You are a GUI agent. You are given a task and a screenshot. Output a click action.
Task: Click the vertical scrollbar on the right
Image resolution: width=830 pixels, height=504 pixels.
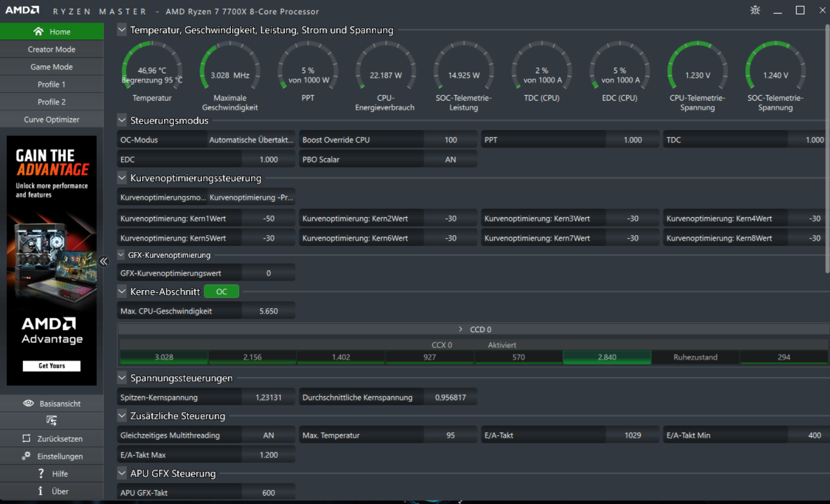click(827, 149)
